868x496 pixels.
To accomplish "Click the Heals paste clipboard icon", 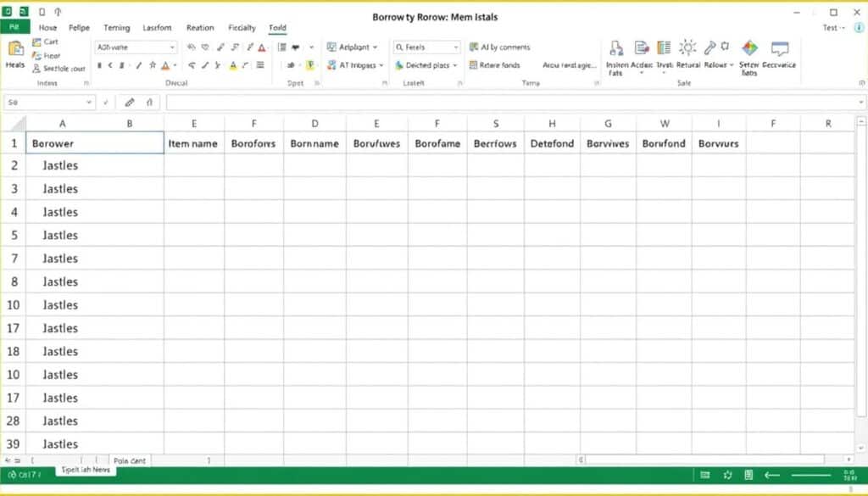I will [15, 49].
